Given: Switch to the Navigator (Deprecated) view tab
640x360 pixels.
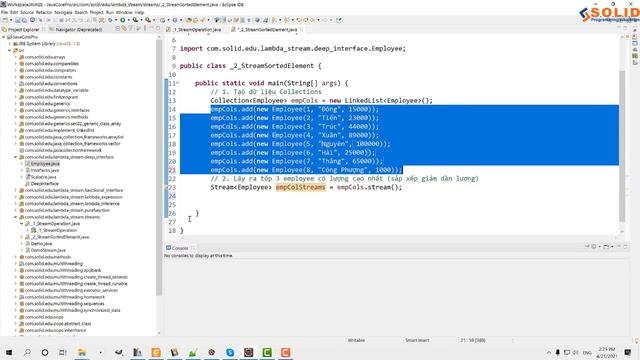Looking at the screenshot, I should pyautogui.click(x=76, y=29).
